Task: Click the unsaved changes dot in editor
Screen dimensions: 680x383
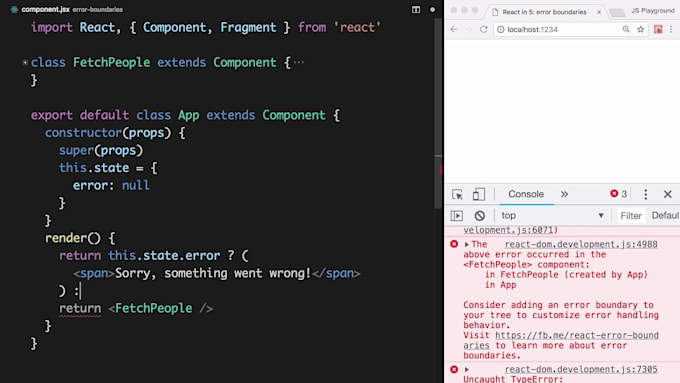Action: 432,10
